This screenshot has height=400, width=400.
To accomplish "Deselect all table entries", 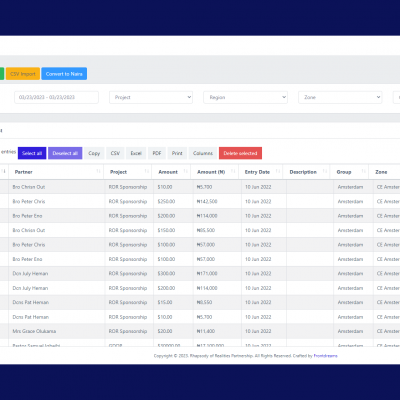I will pos(65,153).
